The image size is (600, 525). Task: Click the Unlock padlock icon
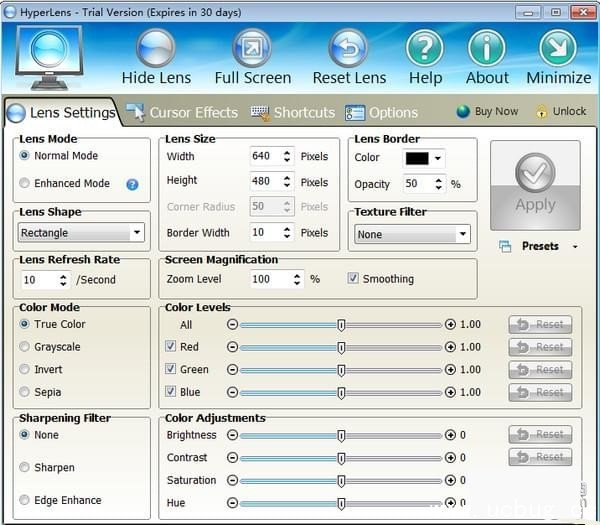tap(542, 112)
